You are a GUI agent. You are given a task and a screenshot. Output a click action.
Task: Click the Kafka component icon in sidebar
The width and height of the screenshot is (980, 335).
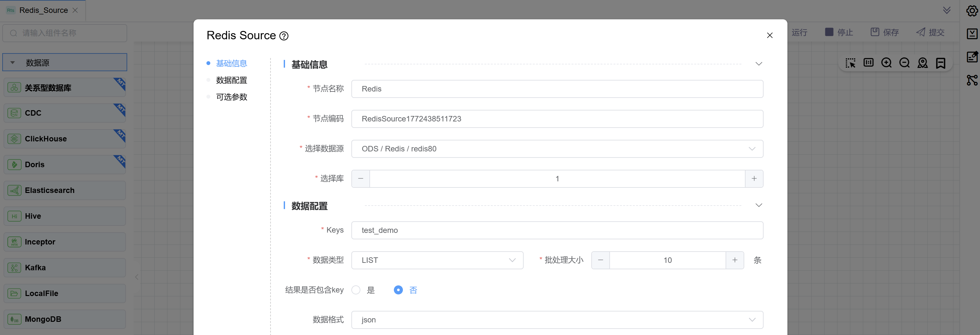click(x=14, y=268)
